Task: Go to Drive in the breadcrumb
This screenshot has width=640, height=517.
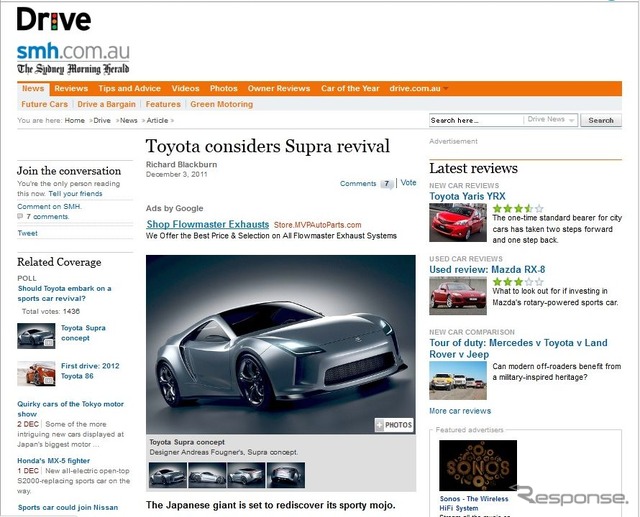Action: click(x=102, y=120)
